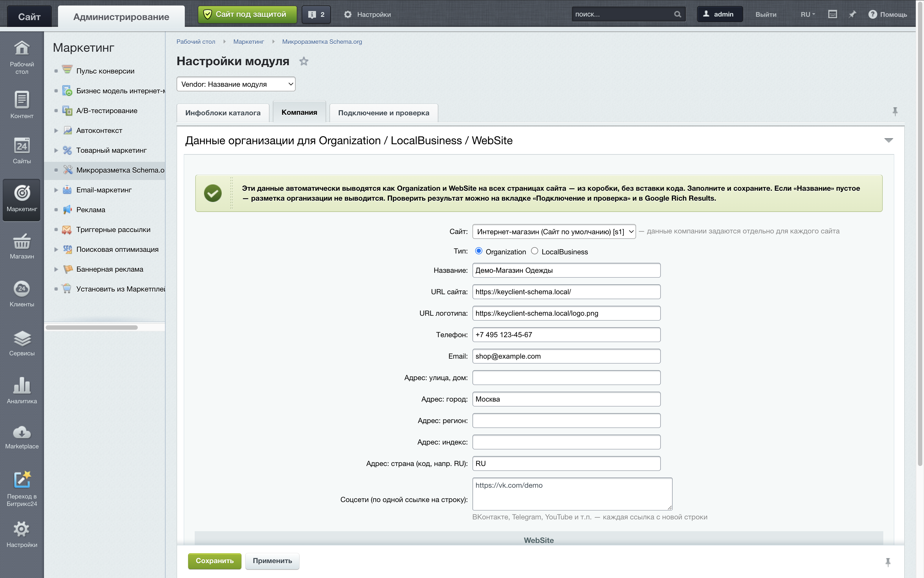Focus the empty Адрес: улица, дом field

(566, 378)
